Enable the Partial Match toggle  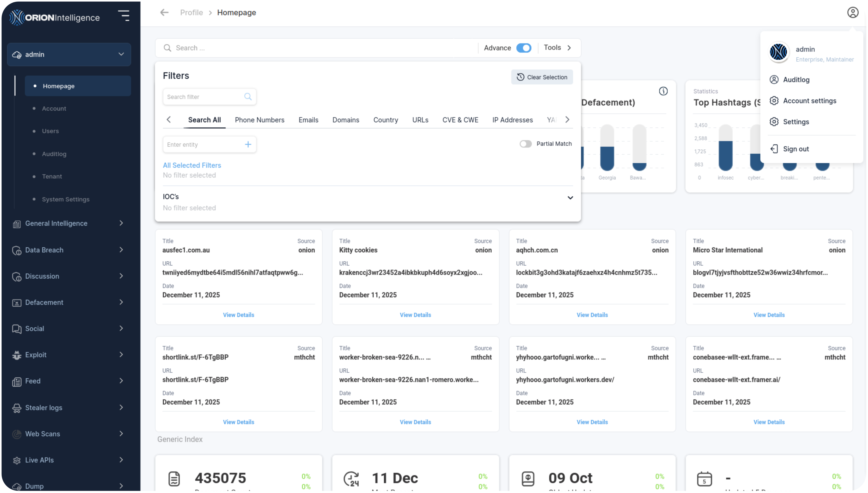coord(526,144)
